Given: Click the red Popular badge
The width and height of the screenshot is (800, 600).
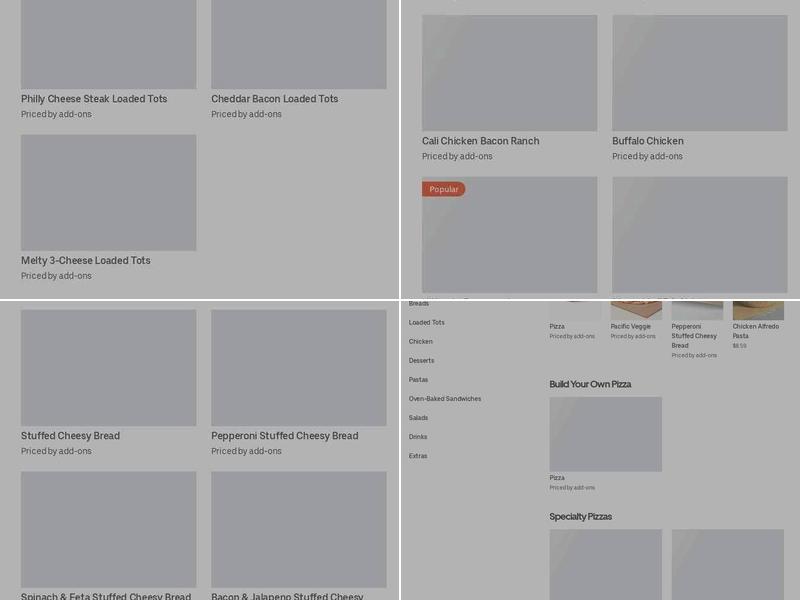Looking at the screenshot, I should pos(444,189).
